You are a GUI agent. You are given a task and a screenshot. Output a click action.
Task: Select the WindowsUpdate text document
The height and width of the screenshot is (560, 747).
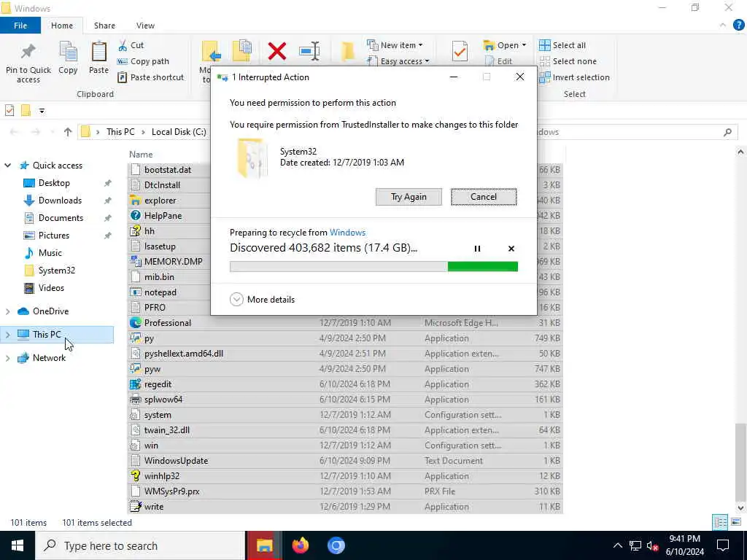tap(177, 461)
